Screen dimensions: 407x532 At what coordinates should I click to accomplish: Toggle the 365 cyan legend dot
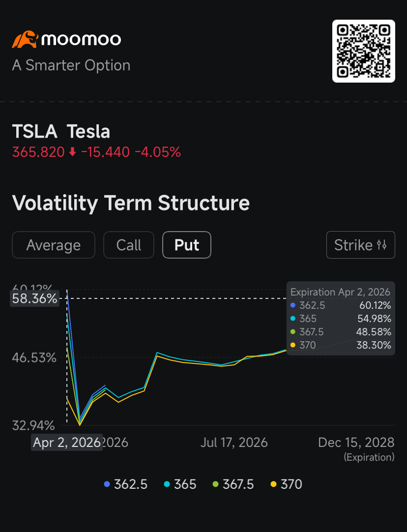pos(167,484)
